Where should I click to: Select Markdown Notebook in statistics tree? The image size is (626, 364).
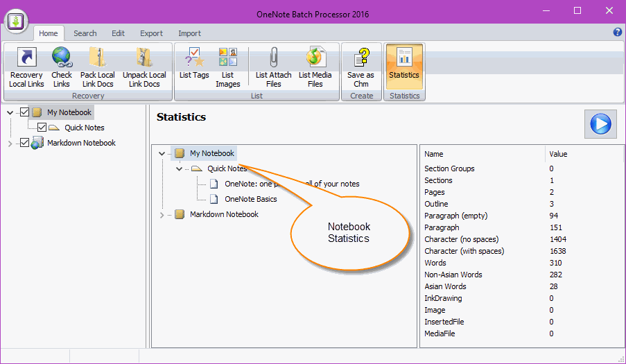224,214
